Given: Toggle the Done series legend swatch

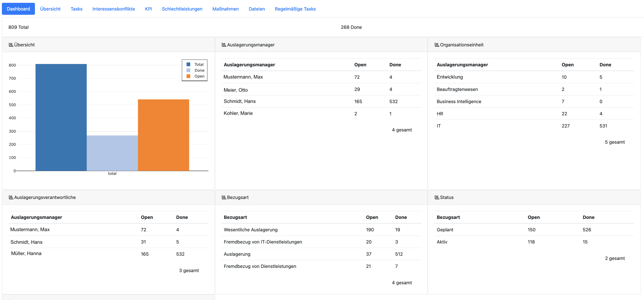Looking at the screenshot, I should point(188,70).
